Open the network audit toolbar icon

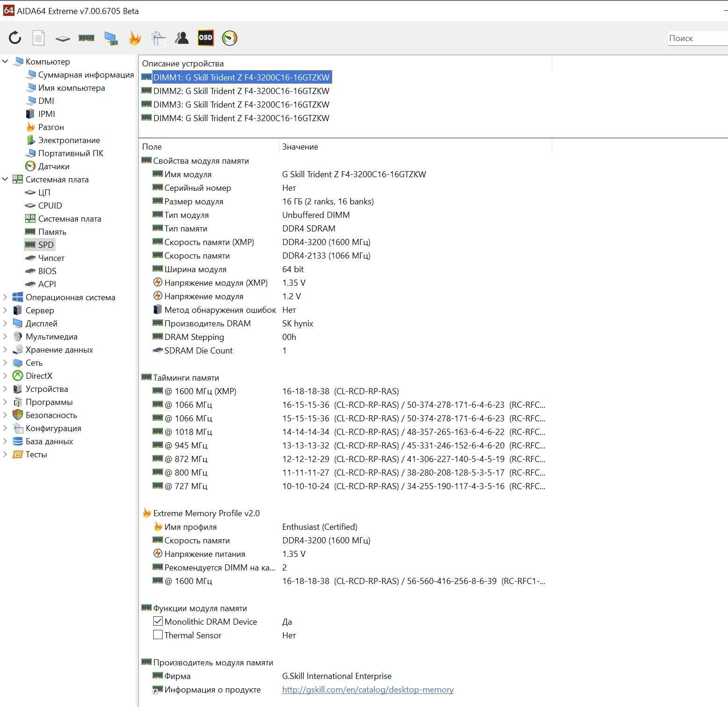pyautogui.click(x=158, y=38)
